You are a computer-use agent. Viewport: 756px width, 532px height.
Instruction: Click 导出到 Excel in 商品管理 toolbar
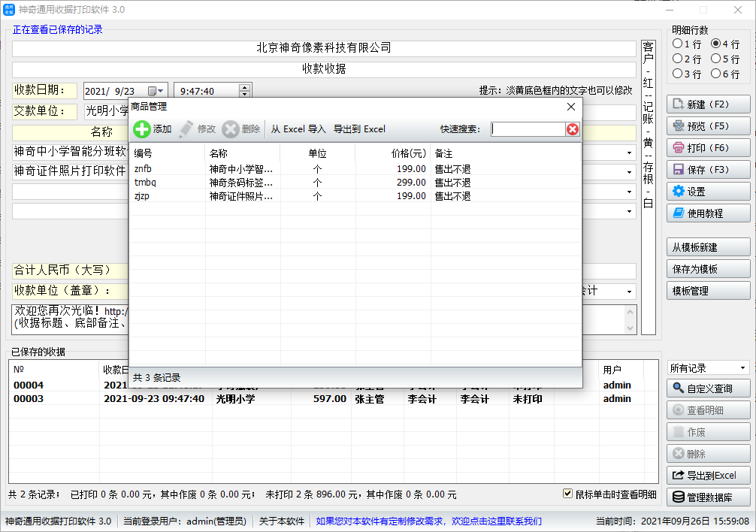(x=359, y=129)
